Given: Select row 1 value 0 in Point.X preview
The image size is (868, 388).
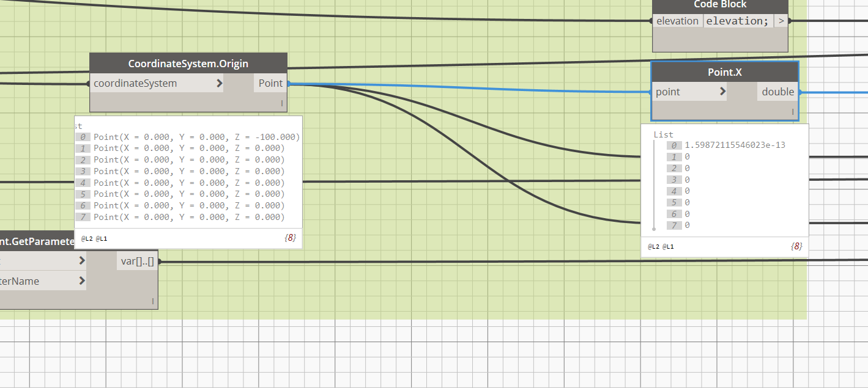Looking at the screenshot, I should click(x=688, y=157).
